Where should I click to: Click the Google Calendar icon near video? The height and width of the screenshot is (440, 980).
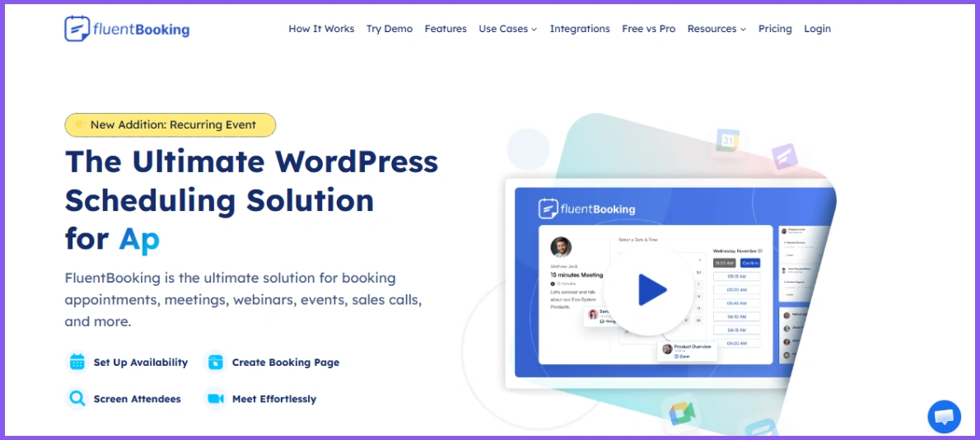click(727, 141)
